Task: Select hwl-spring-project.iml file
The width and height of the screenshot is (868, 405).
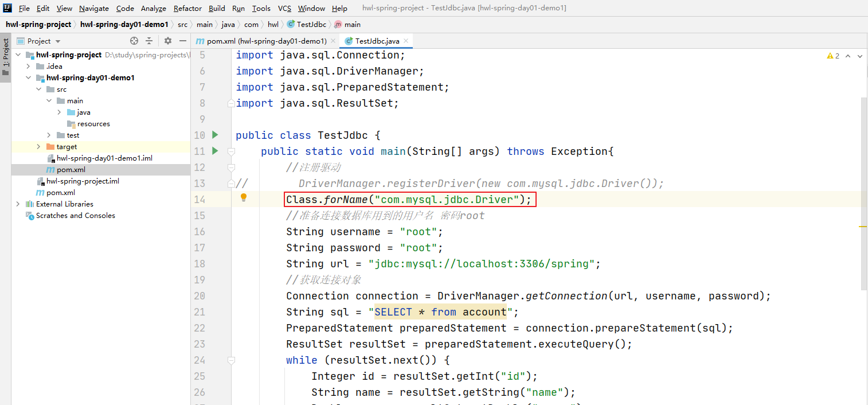Action: coord(83,181)
